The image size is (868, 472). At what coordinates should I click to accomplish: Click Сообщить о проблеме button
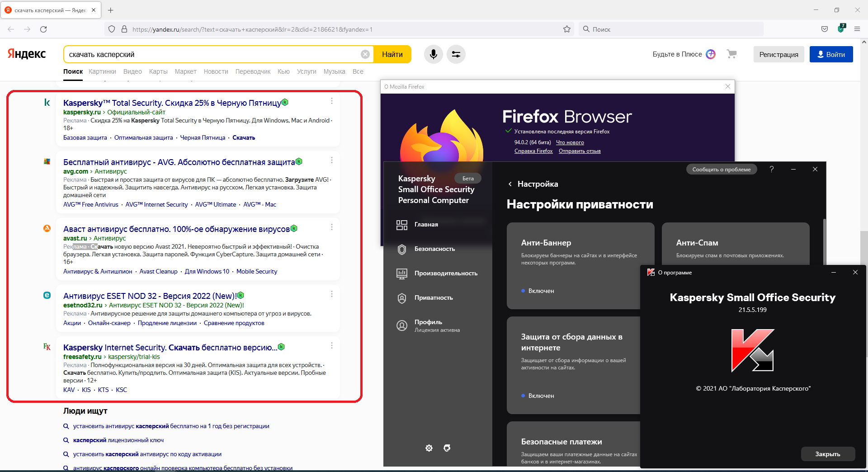(x=722, y=170)
